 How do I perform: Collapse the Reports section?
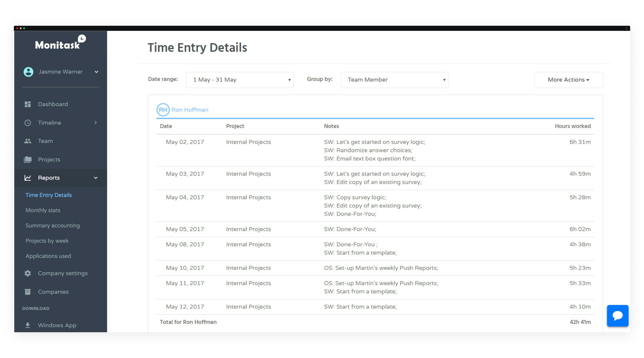(95, 178)
